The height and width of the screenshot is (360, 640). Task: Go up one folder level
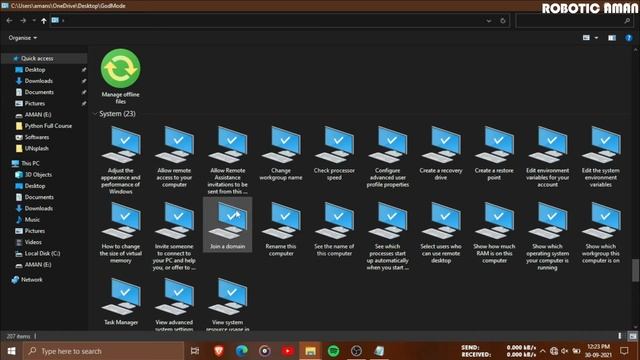point(44,20)
